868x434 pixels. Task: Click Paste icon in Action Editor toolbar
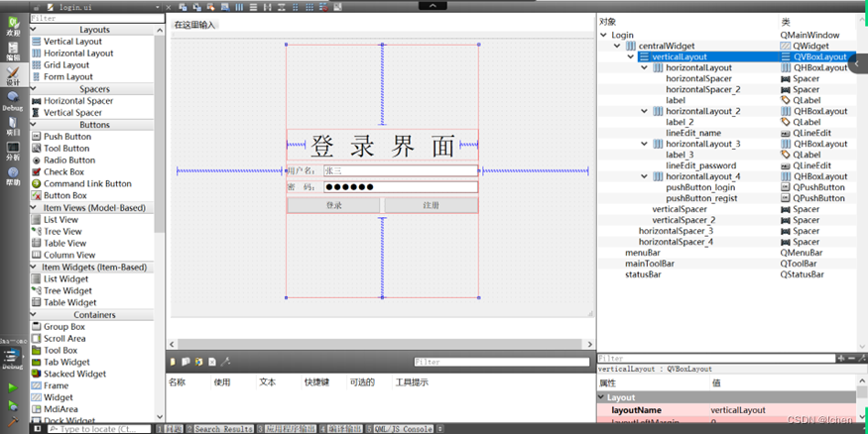(198, 362)
